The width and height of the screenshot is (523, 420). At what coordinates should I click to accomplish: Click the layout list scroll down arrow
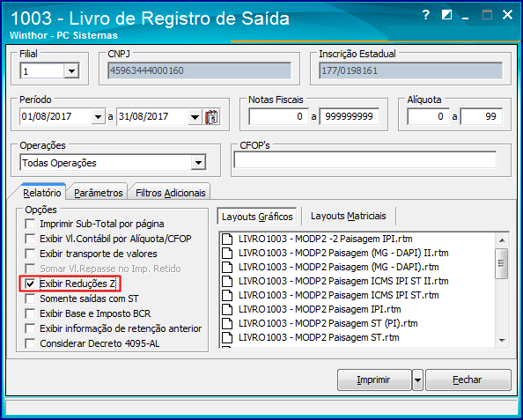point(502,341)
